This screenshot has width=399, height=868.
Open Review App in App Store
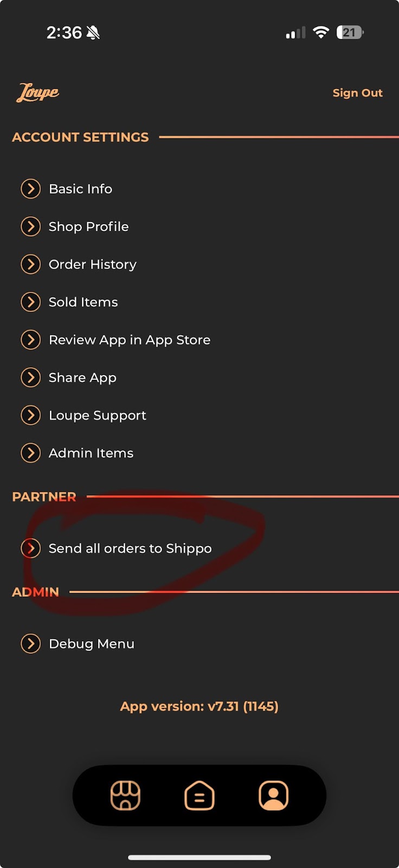click(x=129, y=340)
